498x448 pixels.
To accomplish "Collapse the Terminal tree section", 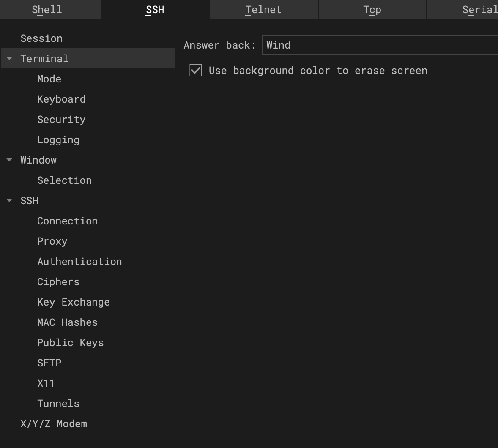I will (9, 59).
